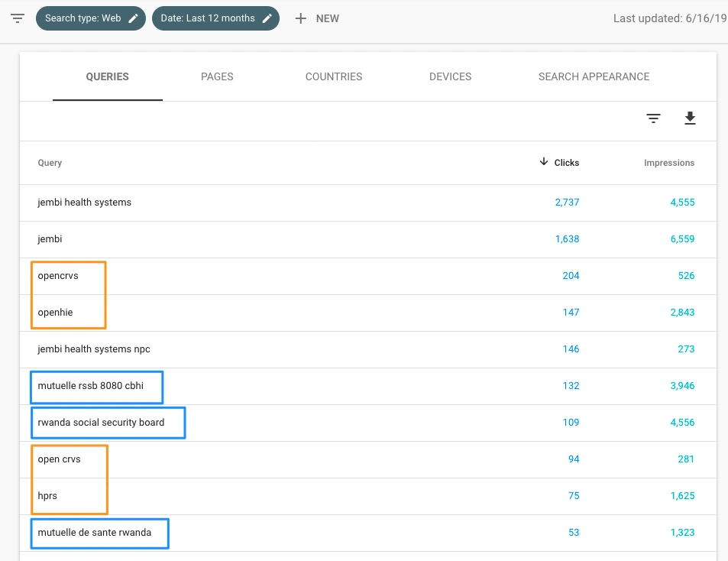Select 'mutuelle rssb 8080 cbhi' query
Screen dimensions: 728x561
(x=91, y=386)
